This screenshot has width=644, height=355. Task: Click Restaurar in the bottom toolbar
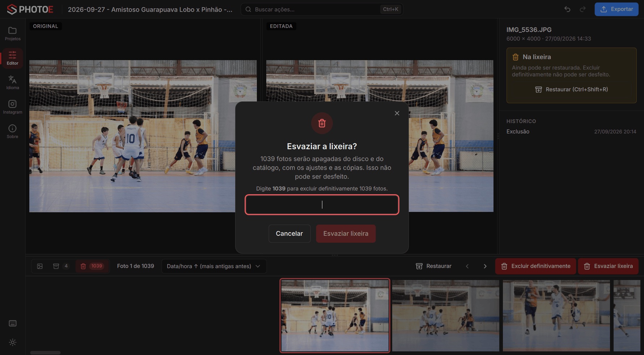point(434,266)
